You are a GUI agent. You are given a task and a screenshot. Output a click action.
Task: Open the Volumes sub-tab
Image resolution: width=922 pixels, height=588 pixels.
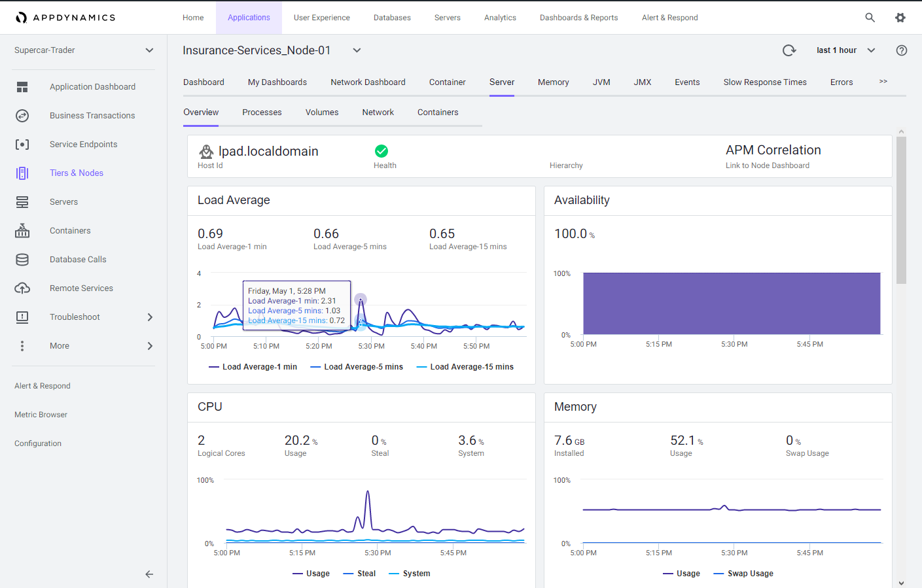coord(322,112)
